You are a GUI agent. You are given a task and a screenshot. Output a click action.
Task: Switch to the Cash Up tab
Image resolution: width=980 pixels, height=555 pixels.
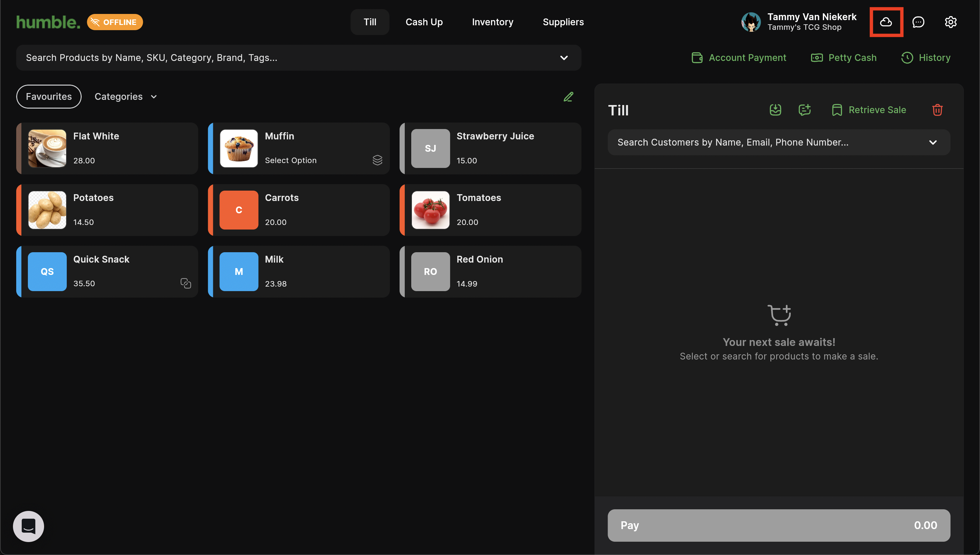click(424, 22)
